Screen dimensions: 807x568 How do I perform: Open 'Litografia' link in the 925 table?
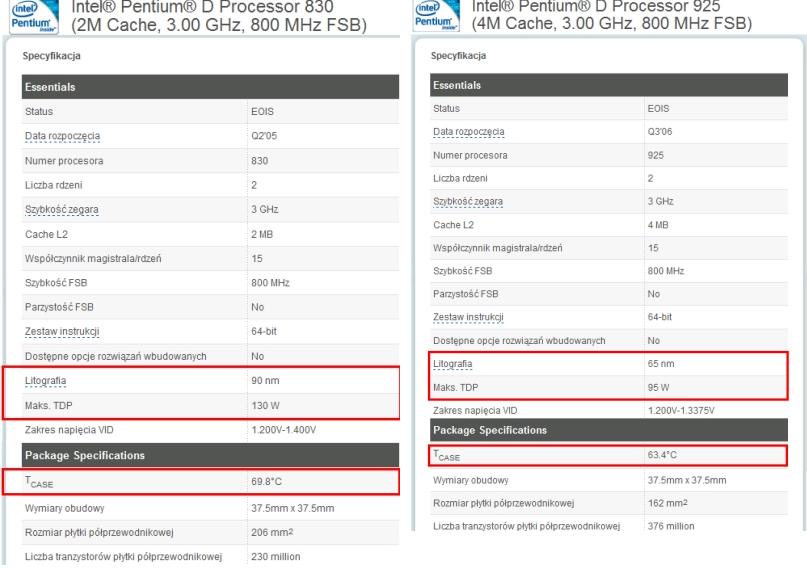[x=452, y=364]
